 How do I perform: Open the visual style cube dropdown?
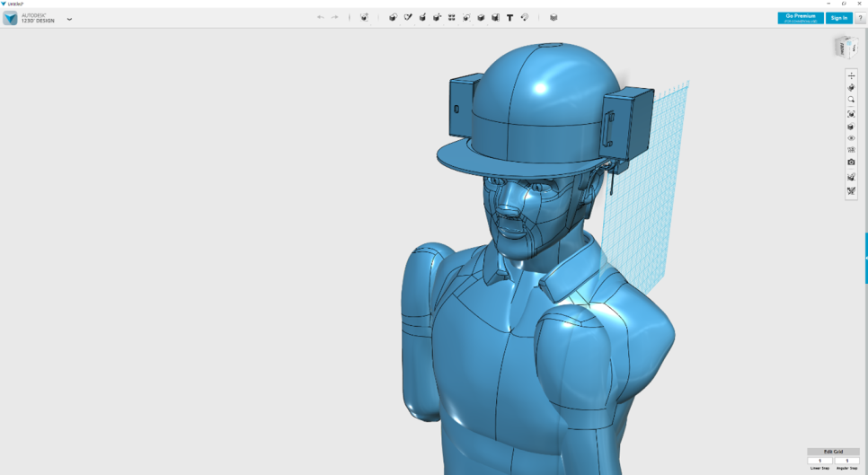pyautogui.click(x=851, y=127)
